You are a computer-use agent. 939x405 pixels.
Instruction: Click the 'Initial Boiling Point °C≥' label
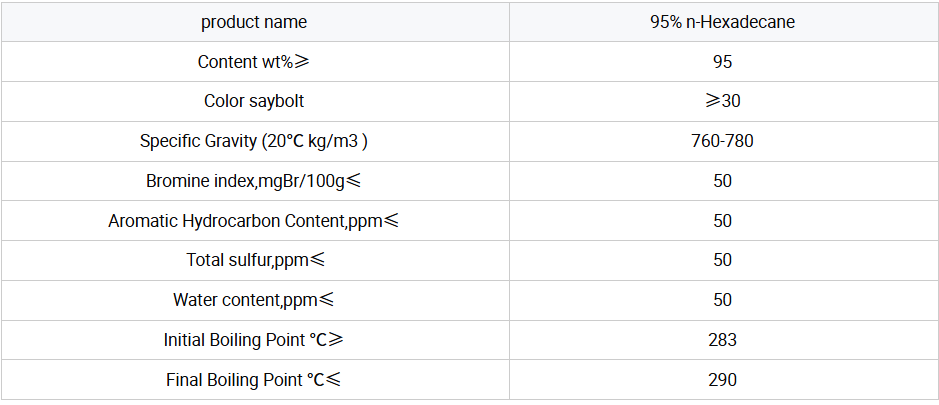tap(254, 340)
